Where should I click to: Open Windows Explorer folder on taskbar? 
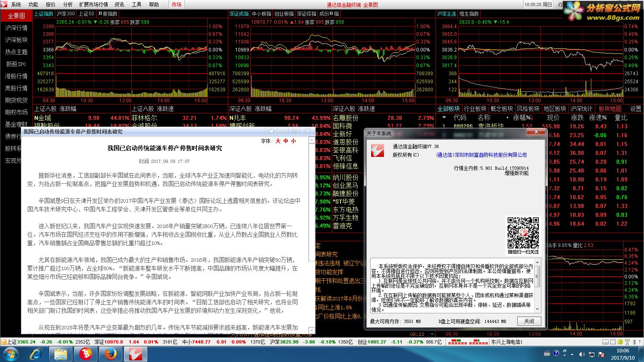click(61, 354)
